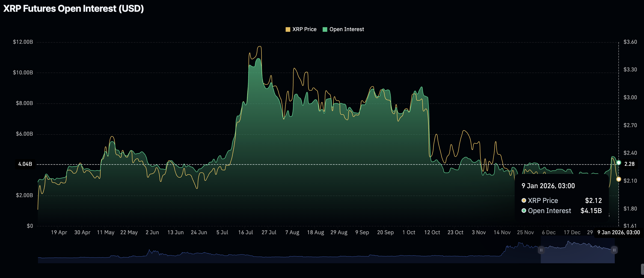Click the yellow XRP Price legend swatch
644x278 pixels.
pyautogui.click(x=288, y=29)
